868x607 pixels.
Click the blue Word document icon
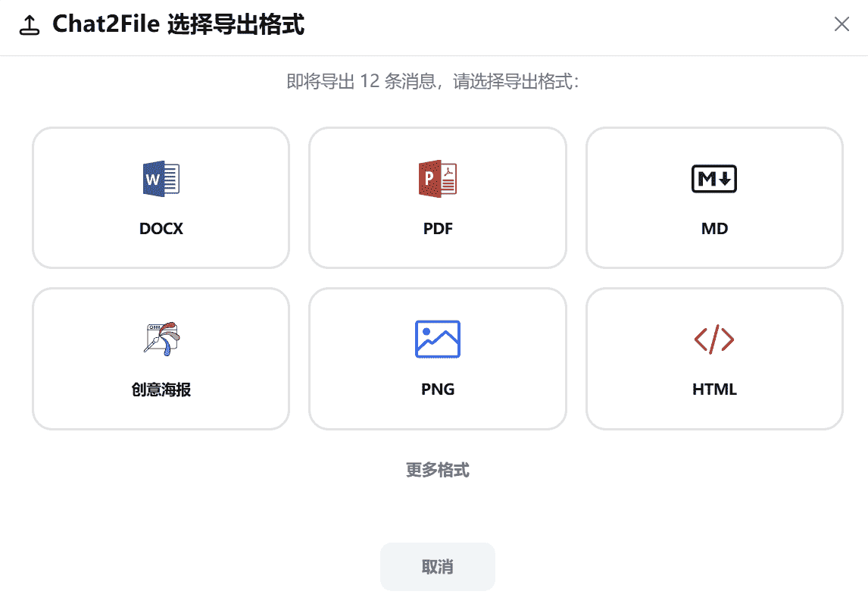[x=161, y=179]
